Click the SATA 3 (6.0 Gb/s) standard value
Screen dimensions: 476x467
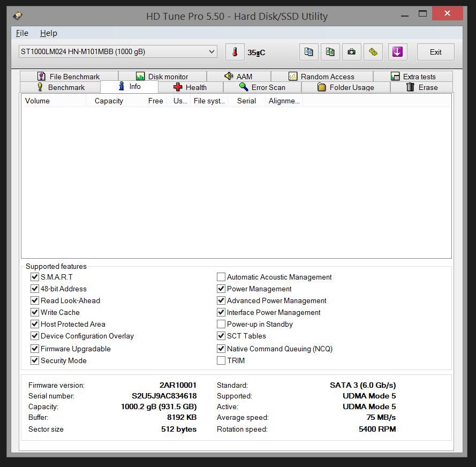(363, 385)
